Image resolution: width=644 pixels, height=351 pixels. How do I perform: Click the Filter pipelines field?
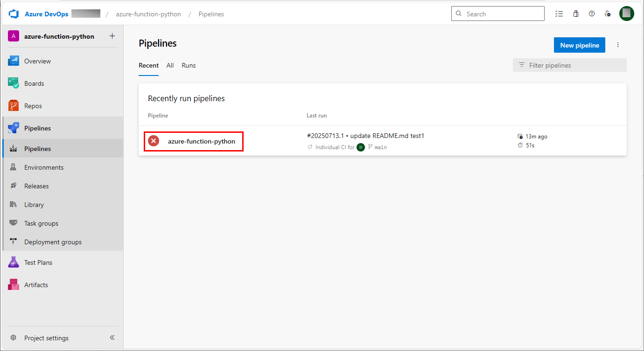(570, 65)
